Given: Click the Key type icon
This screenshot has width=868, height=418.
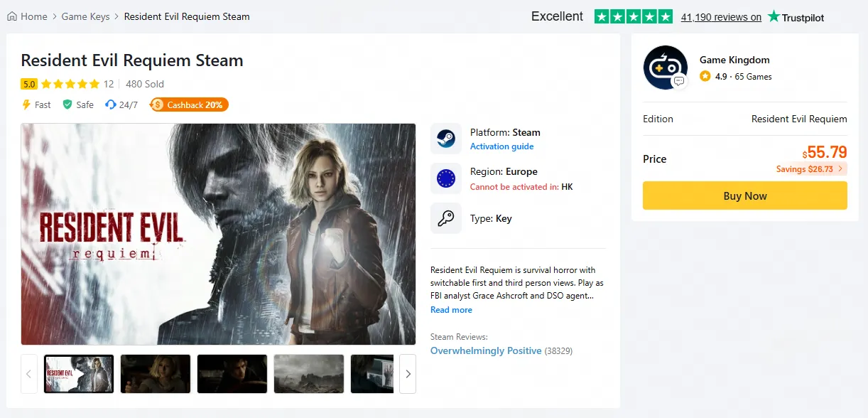Looking at the screenshot, I should (x=446, y=218).
